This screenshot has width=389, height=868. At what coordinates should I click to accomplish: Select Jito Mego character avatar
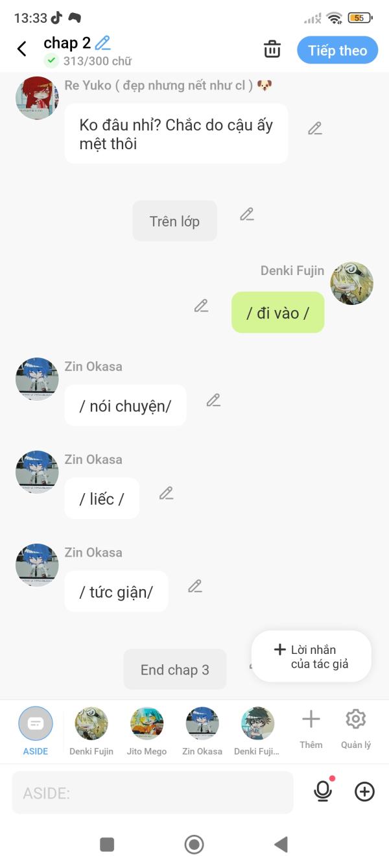tap(147, 731)
